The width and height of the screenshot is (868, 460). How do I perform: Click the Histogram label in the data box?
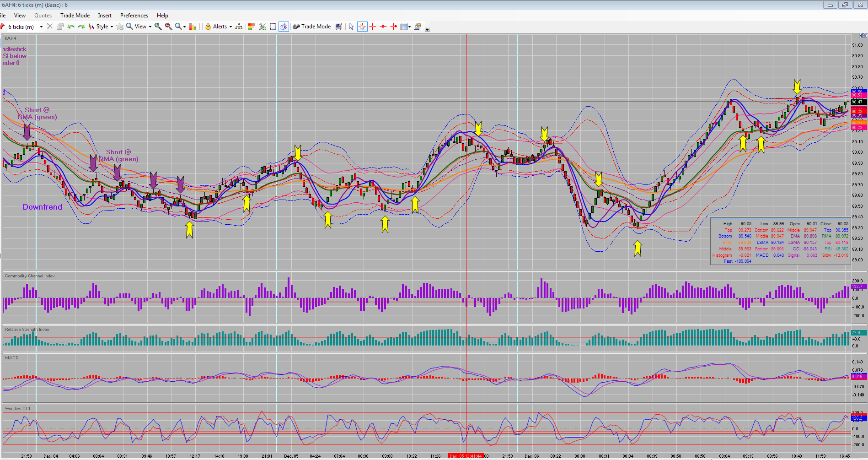(x=722, y=255)
